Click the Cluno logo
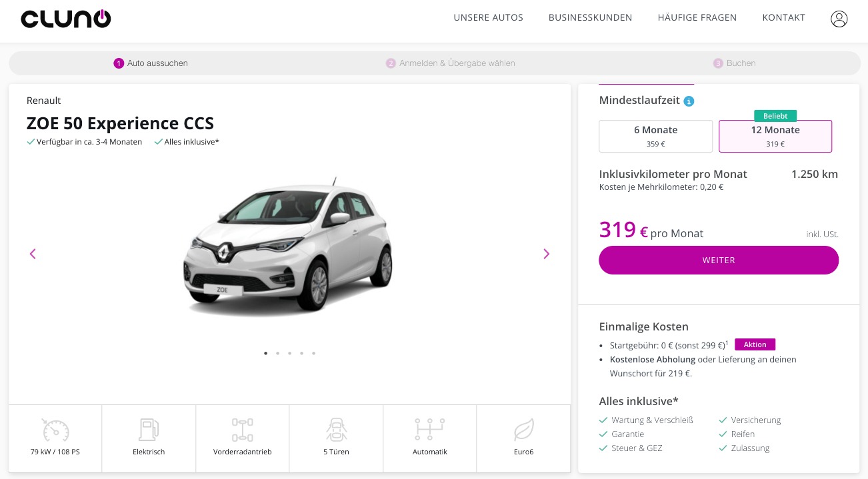 [65, 19]
